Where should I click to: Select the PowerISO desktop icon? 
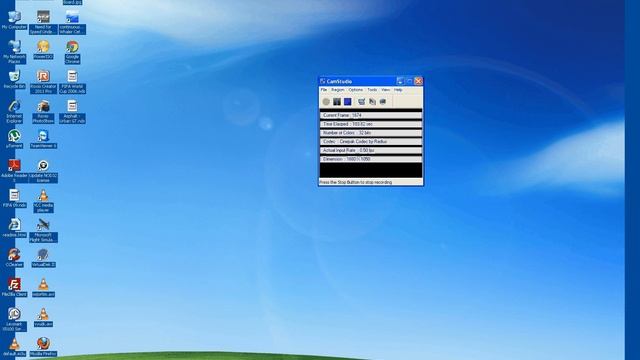(x=43, y=50)
